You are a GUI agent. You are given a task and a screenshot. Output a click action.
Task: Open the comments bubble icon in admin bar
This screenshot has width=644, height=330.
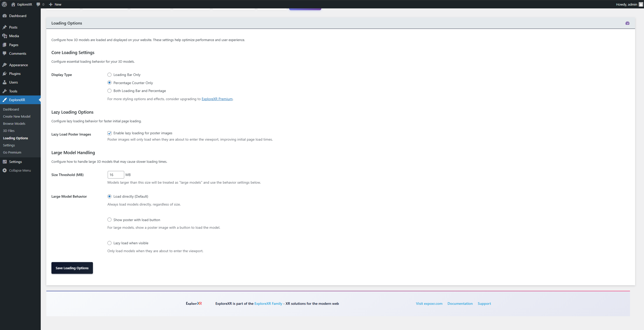click(38, 4)
